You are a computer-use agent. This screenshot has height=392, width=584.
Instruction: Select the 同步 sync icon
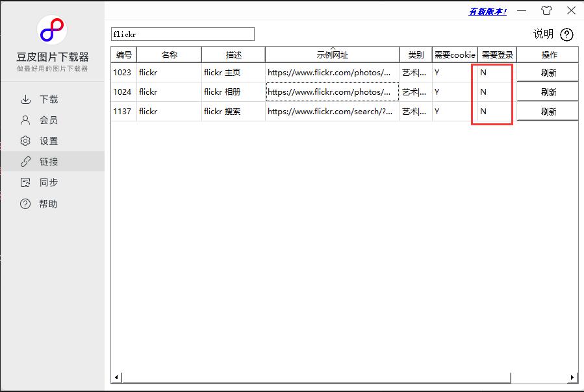[x=25, y=182]
